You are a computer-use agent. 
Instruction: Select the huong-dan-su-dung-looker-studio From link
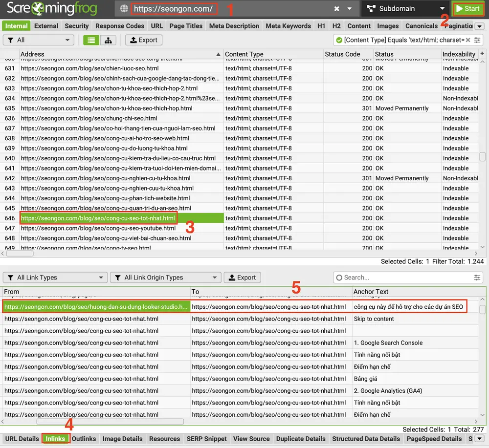click(x=96, y=306)
